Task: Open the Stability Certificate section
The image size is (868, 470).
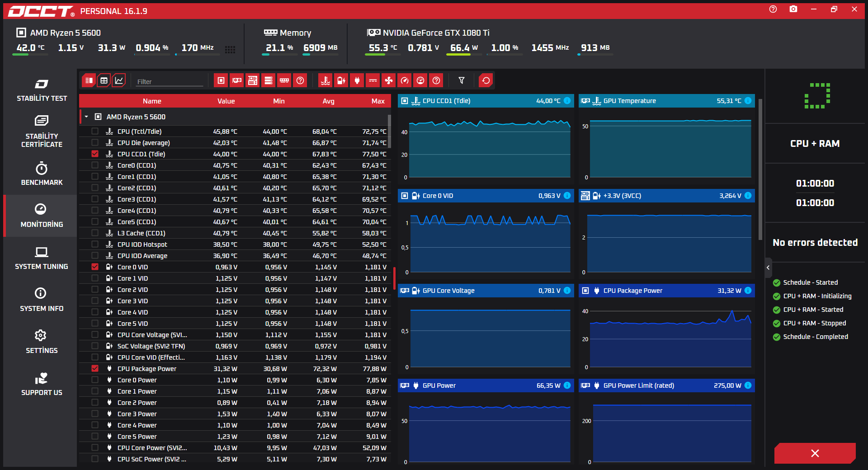Action: (x=42, y=132)
